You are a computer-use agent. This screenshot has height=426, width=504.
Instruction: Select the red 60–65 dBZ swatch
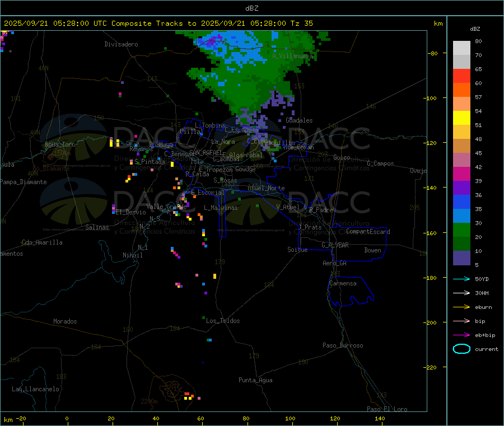tap(461, 76)
